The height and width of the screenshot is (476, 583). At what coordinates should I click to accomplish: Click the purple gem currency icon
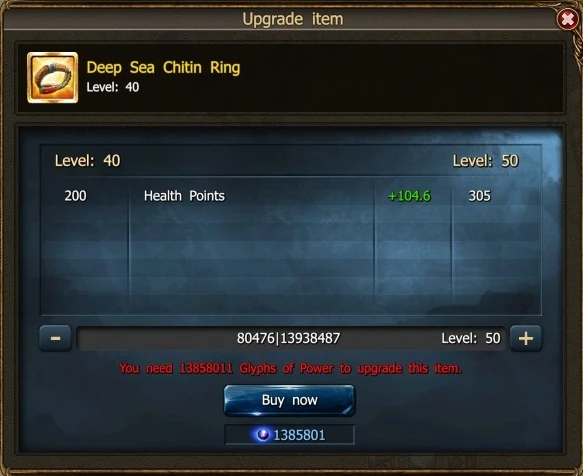263,435
